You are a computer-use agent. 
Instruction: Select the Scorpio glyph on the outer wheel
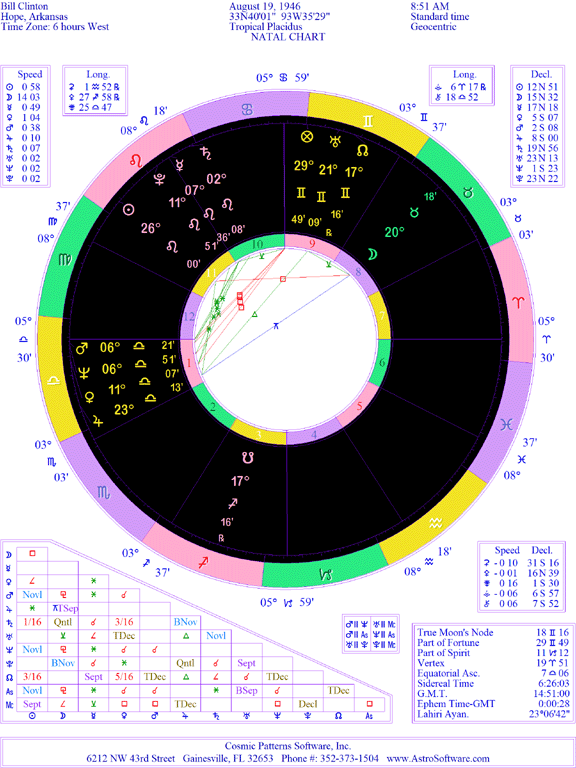(104, 489)
